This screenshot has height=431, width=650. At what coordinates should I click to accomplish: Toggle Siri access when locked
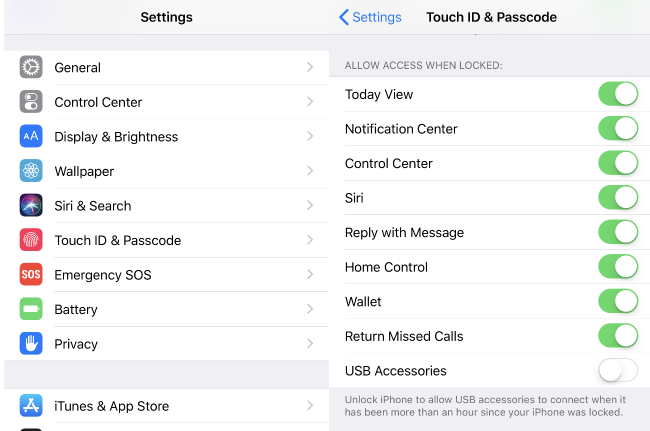tap(618, 197)
